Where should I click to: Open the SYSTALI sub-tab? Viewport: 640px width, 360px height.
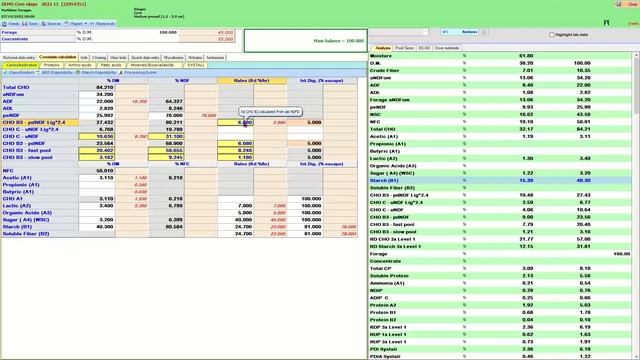click(x=196, y=65)
